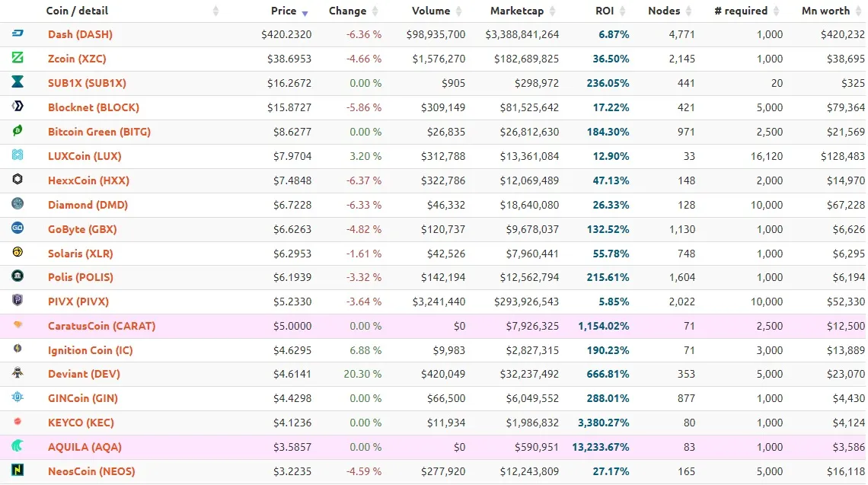
Task: Toggle Price column sort arrow
Action: point(305,12)
